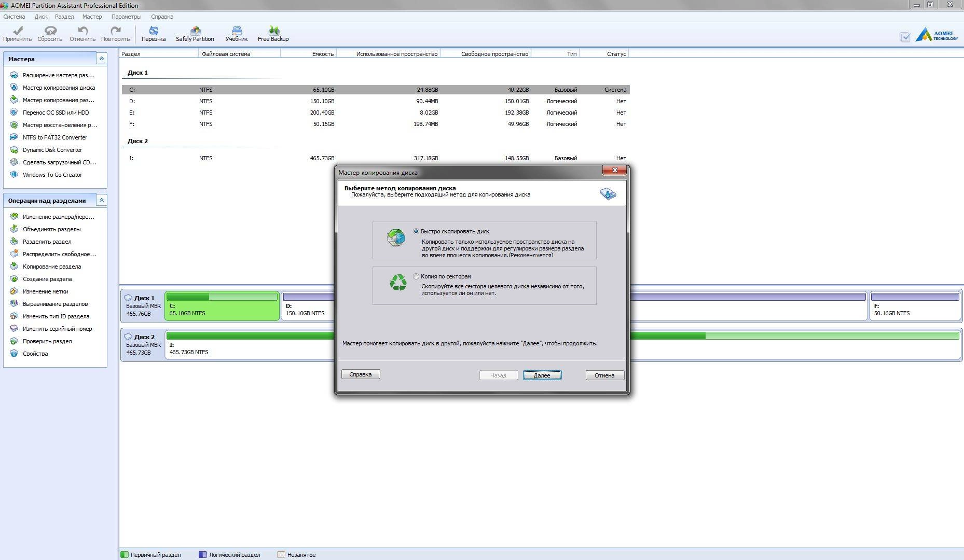The image size is (964, 560).
Task: Select Копия по секторам radio option
Action: pos(416,276)
